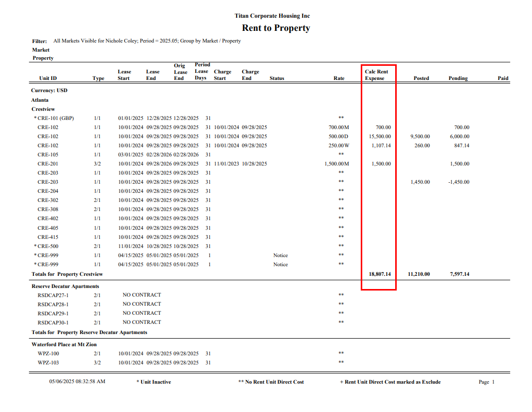The width and height of the screenshot is (532, 412).
Task: Click the Rent to Property report title
Action: click(x=276, y=28)
